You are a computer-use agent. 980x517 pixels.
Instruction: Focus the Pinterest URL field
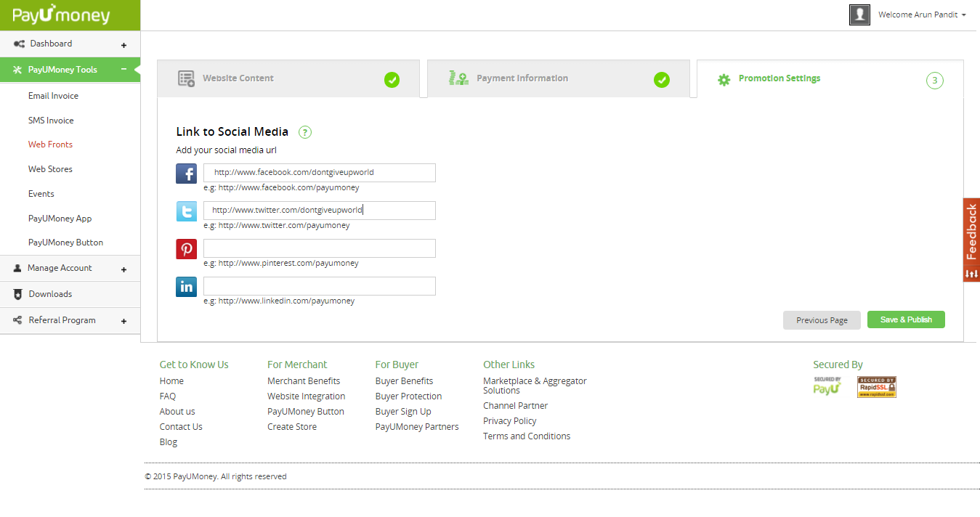point(320,248)
